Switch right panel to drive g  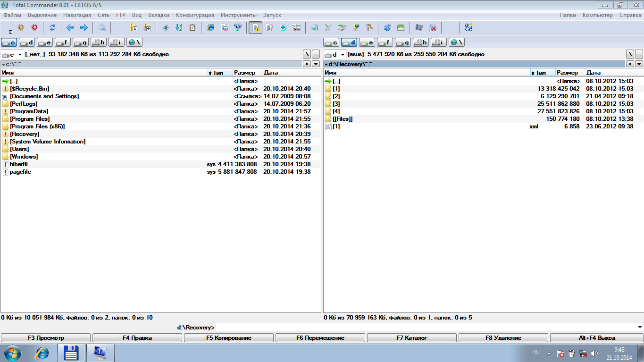coord(402,42)
